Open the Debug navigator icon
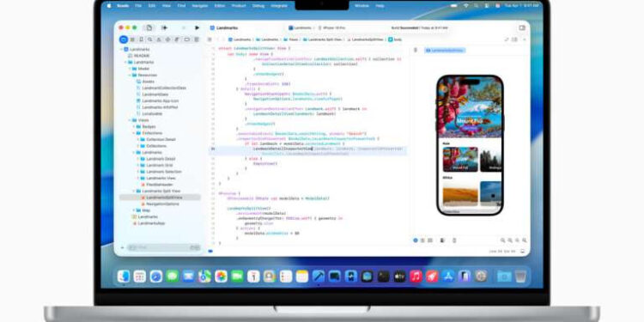644x322 pixels. [177, 39]
